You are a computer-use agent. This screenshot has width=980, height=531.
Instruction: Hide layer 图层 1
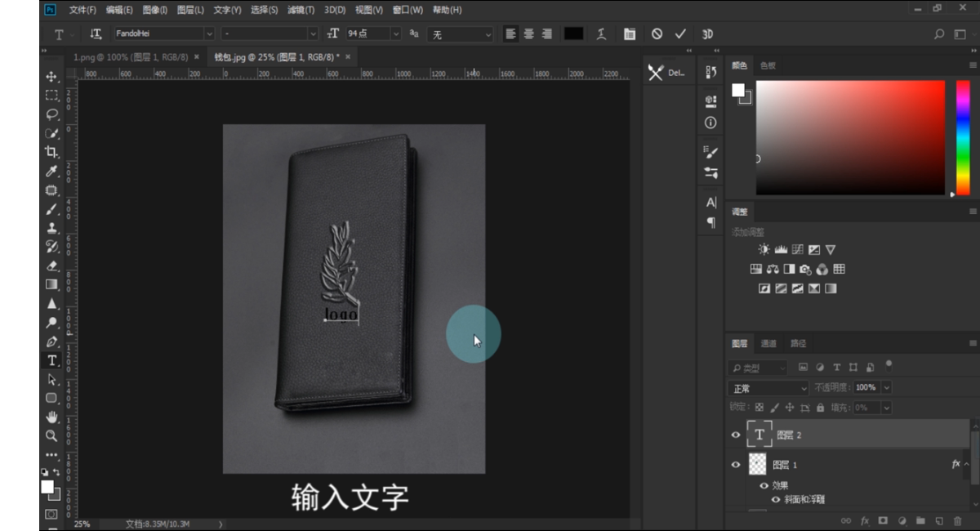(x=736, y=465)
